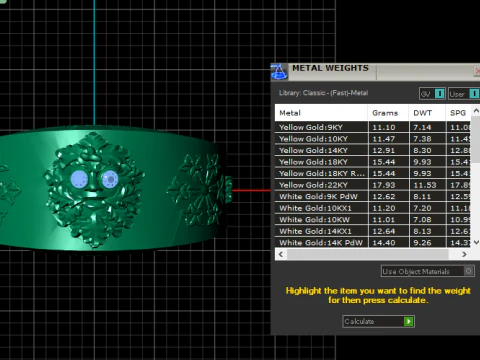Toggle the User library switch
Screen dimensions: 480x360
pos(464,94)
